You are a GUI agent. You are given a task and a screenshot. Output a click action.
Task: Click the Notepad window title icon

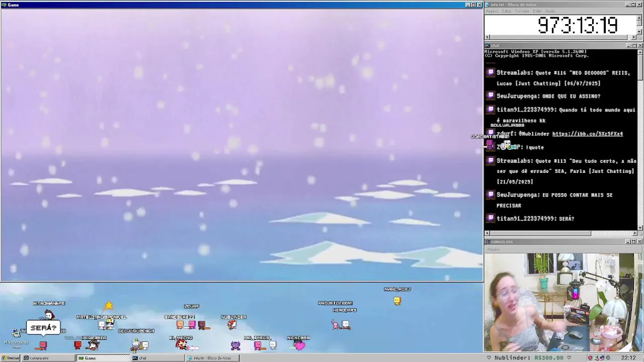click(x=487, y=5)
